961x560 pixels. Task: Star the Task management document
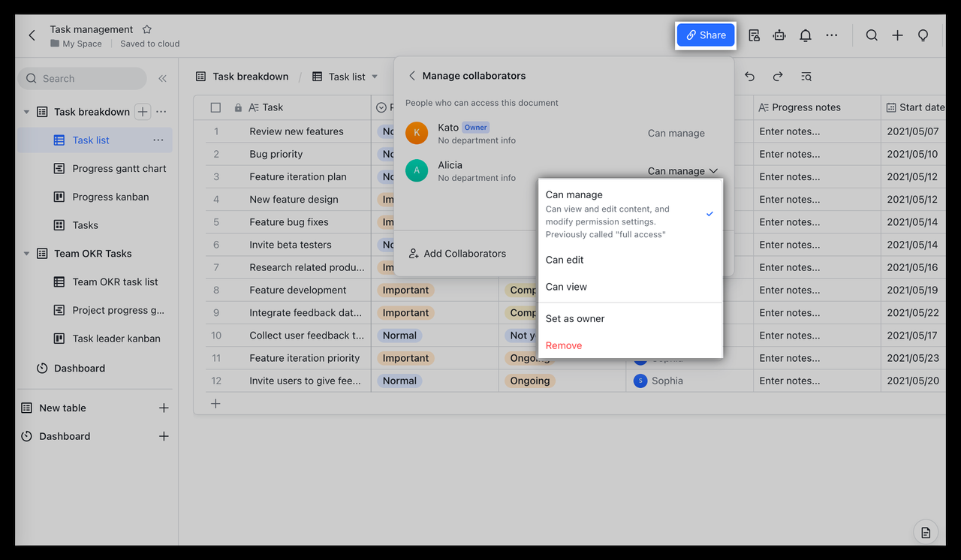click(x=147, y=29)
